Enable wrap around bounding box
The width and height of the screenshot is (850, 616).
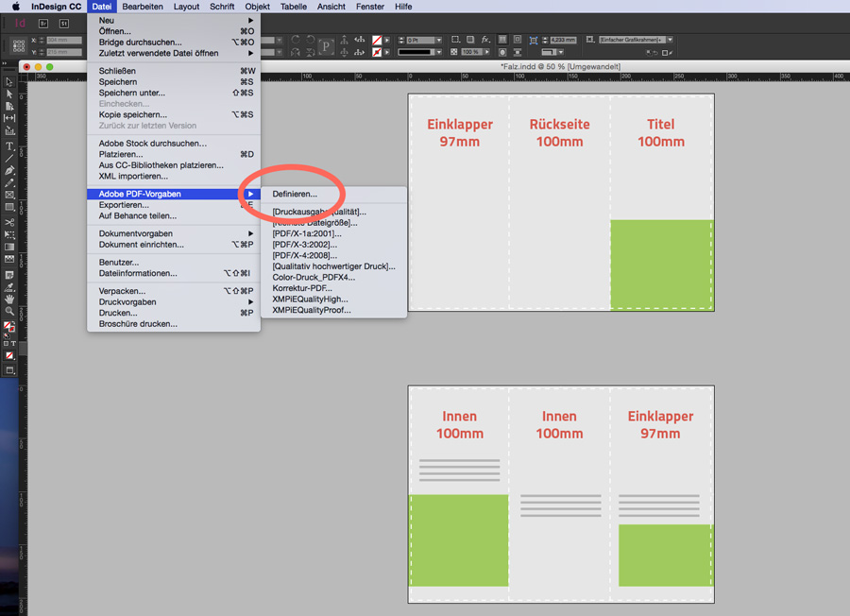[x=518, y=40]
